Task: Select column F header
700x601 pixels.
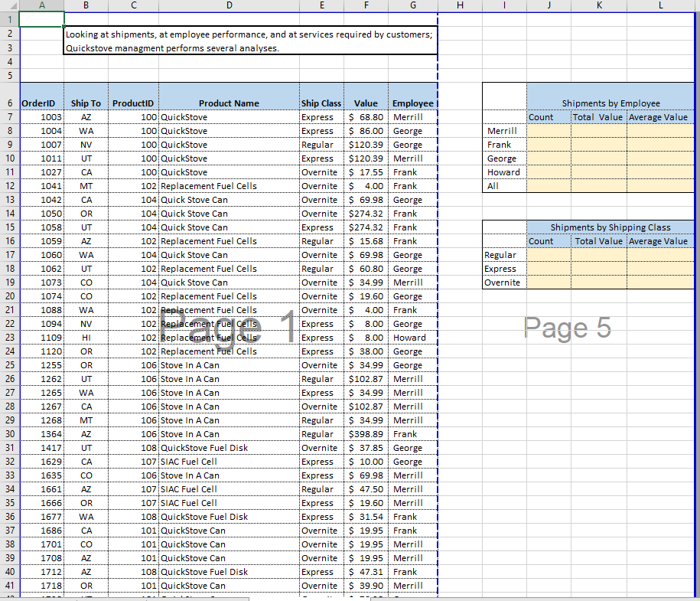Action: click(366, 5)
